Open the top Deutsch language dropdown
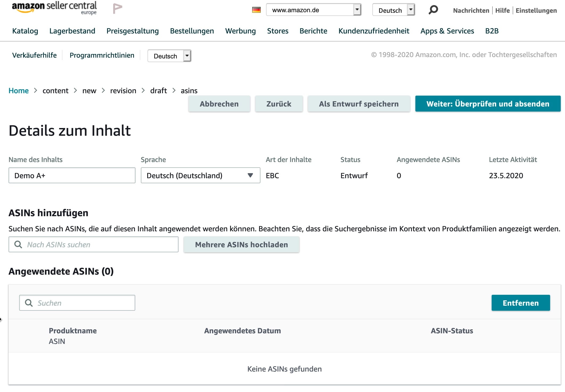The image size is (565, 392). tap(394, 10)
